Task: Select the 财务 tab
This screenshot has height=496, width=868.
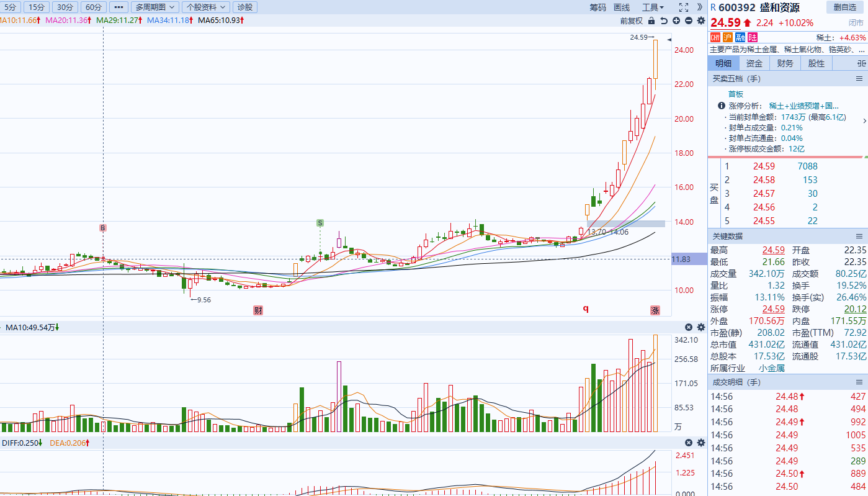Action: (x=785, y=63)
